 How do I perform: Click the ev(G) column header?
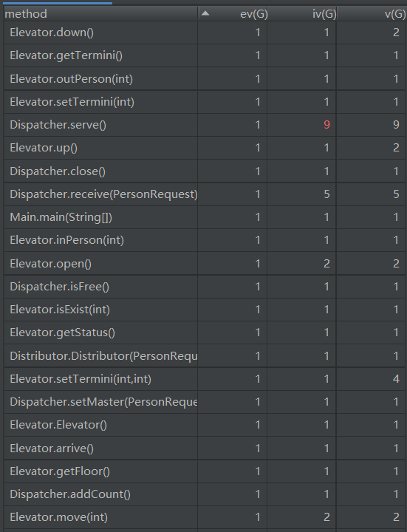233,13
